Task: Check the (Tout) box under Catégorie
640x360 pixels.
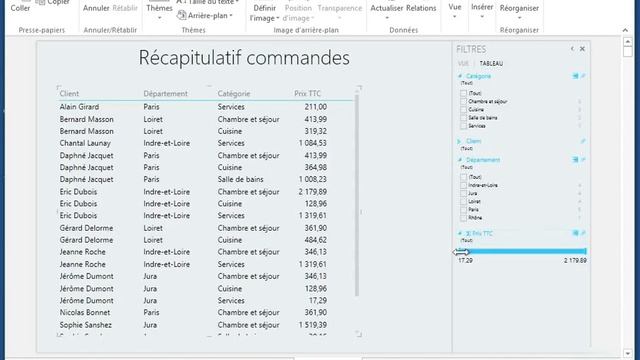Action: pos(463,93)
